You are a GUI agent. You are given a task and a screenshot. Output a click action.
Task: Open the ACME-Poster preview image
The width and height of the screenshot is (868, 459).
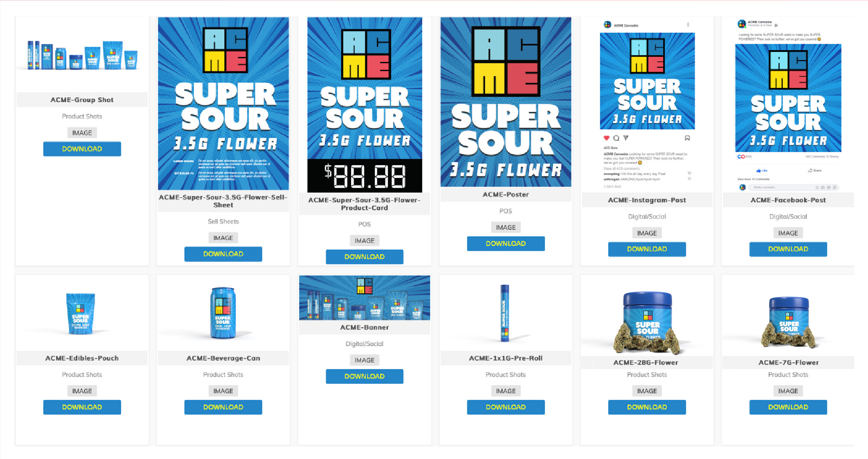pos(506,102)
